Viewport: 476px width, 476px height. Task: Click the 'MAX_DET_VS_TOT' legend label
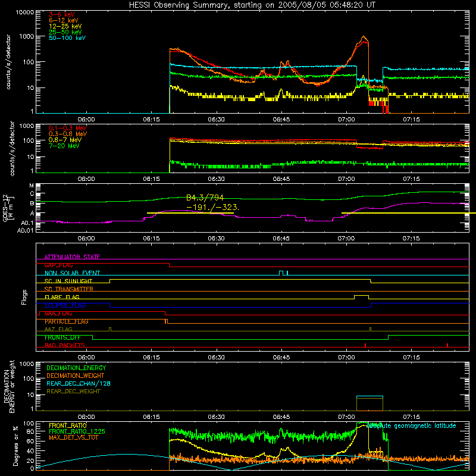(73, 437)
